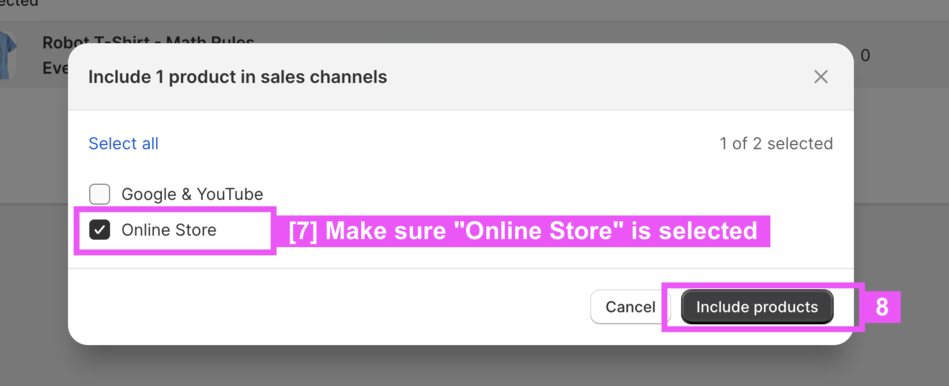The width and height of the screenshot is (949, 386).
Task: Click the 0 value in product row
Action: point(865,56)
